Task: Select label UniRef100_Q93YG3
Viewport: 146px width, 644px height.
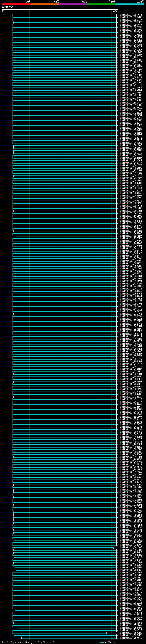Action: point(131,65)
